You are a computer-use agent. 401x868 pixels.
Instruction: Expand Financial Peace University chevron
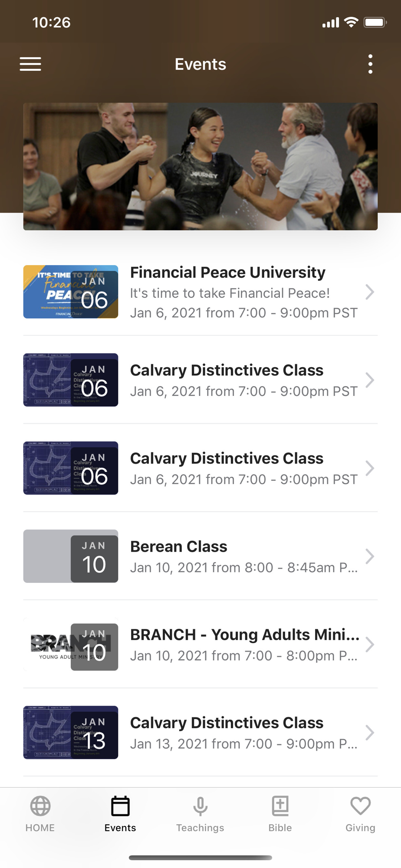point(370,292)
